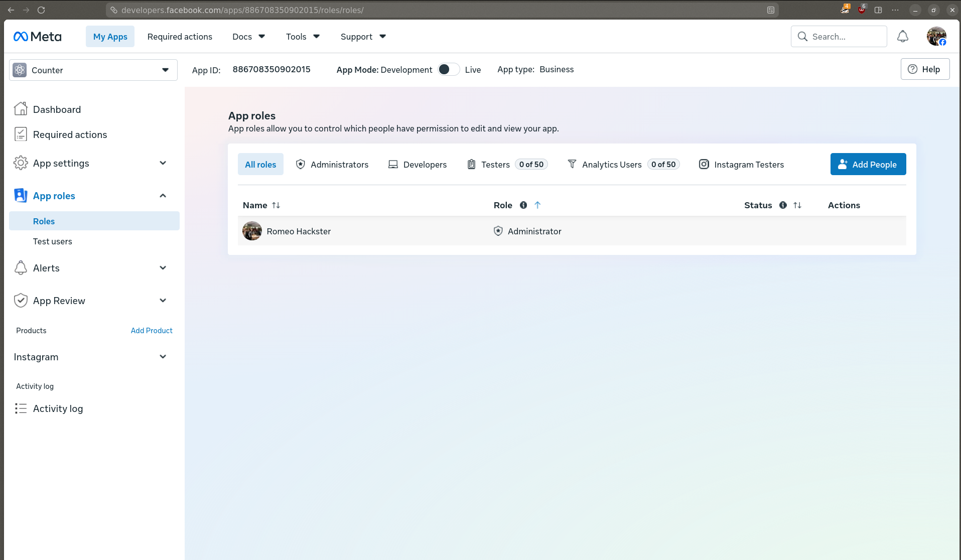961x560 pixels.
Task: Open the Docs dropdown menu
Action: click(248, 37)
